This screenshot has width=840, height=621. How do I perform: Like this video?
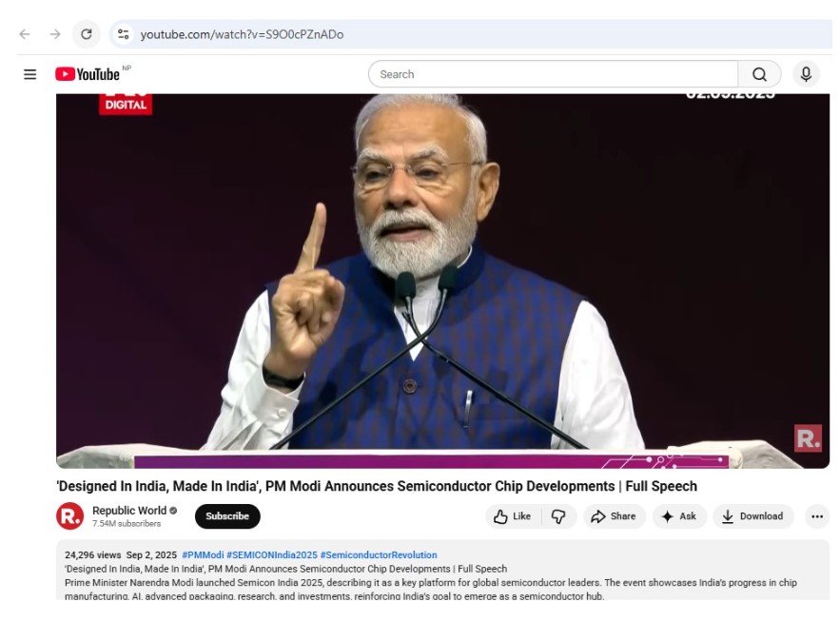pos(512,516)
